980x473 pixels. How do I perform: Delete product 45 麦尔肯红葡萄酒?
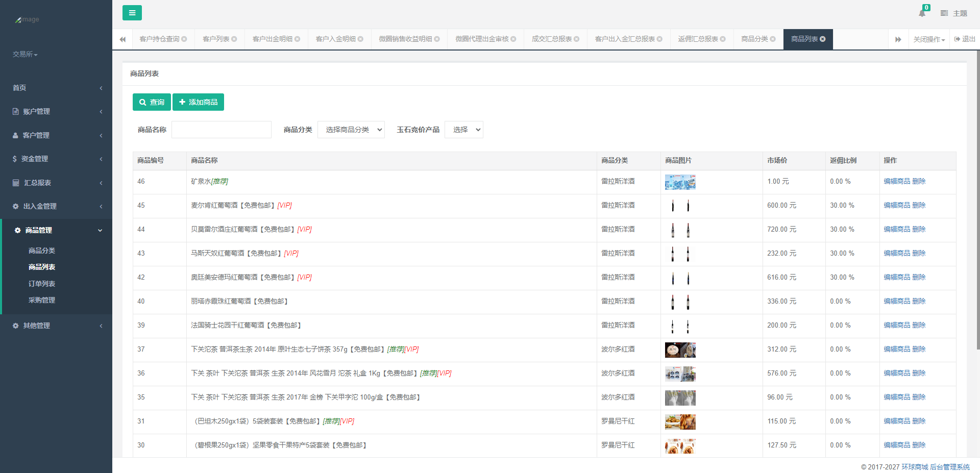(919, 205)
